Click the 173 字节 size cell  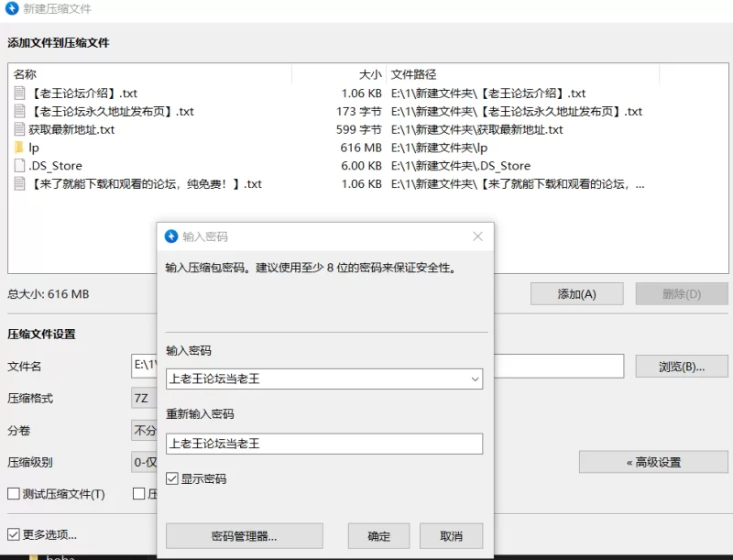(x=358, y=111)
